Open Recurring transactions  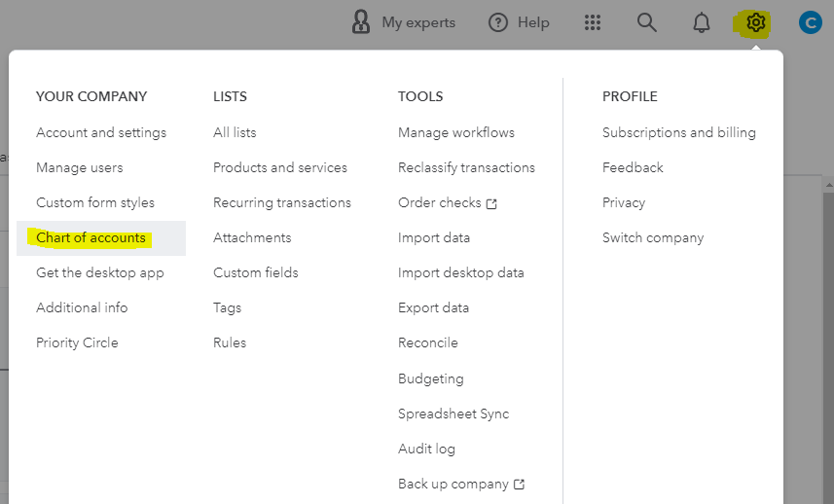pyautogui.click(x=282, y=202)
